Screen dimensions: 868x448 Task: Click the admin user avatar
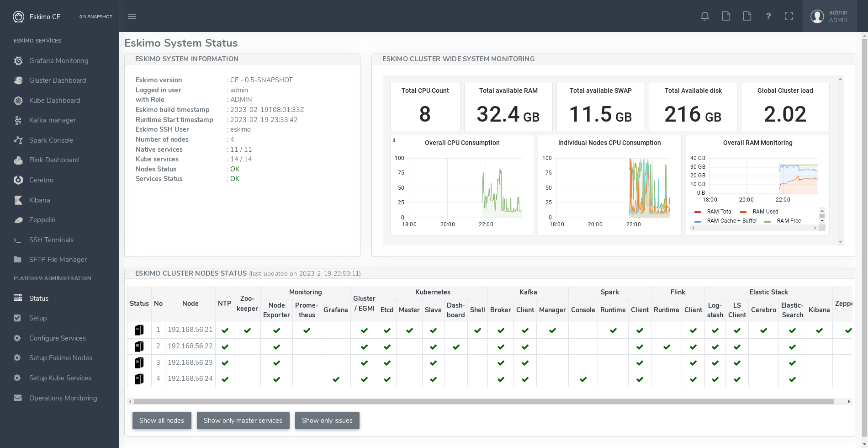[817, 16]
